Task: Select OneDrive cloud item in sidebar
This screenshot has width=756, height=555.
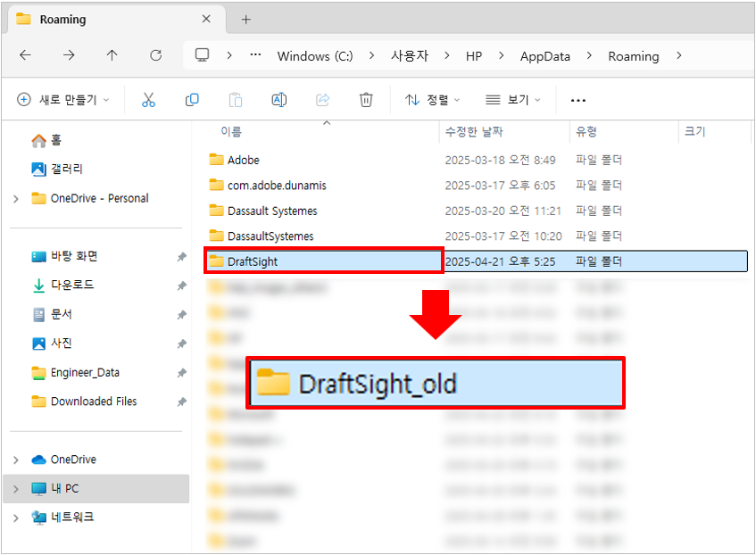Action: (63, 460)
